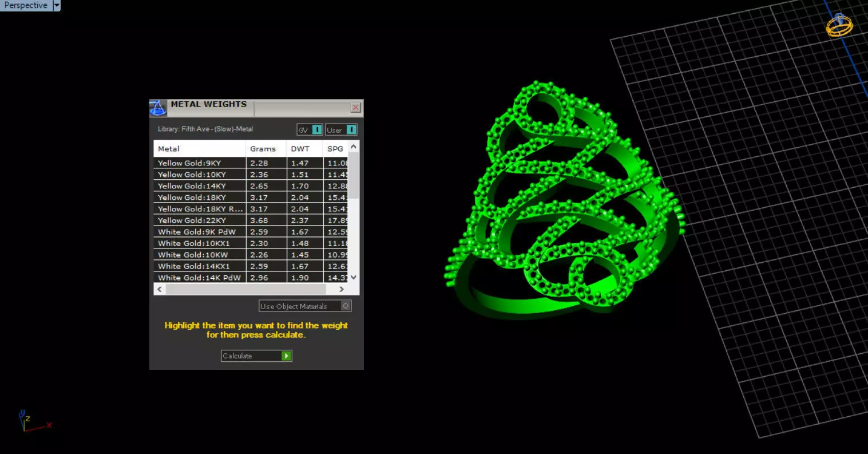The height and width of the screenshot is (454, 868).
Task: Open the Perspective viewport menu arrow
Action: 56,6
